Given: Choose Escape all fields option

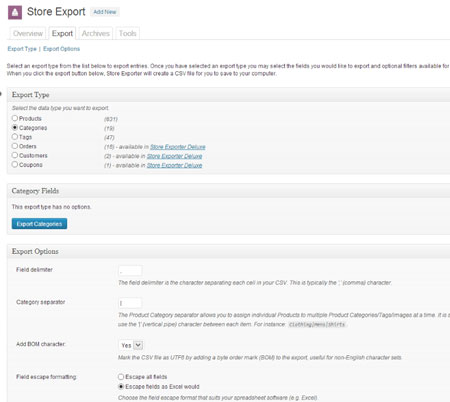Looking at the screenshot, I should point(121,377).
